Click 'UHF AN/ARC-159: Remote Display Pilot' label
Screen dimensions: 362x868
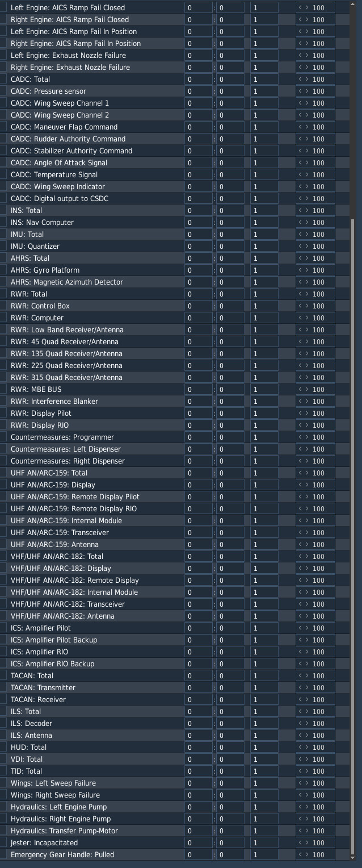tap(75, 496)
